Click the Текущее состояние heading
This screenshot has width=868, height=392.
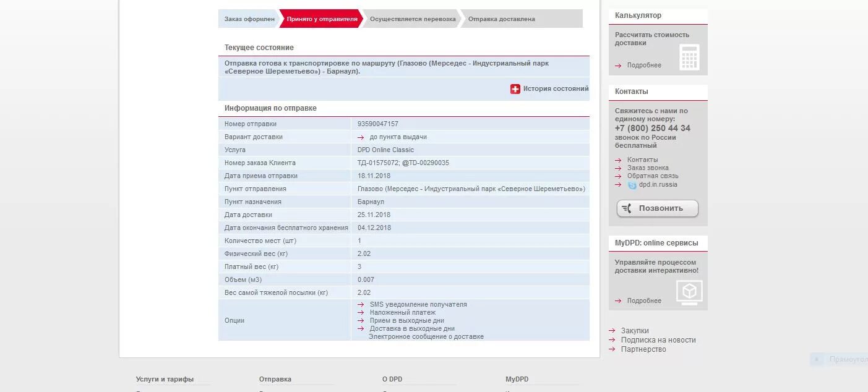coord(259,48)
